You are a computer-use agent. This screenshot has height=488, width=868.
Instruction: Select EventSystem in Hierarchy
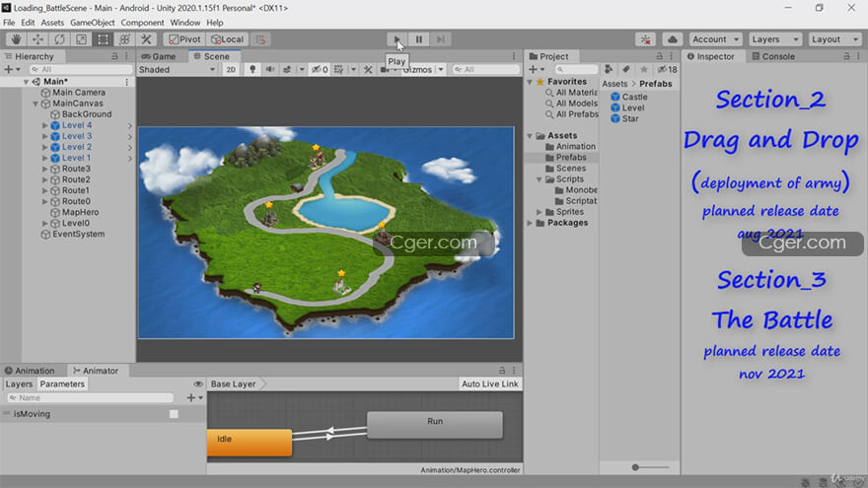[x=78, y=234]
